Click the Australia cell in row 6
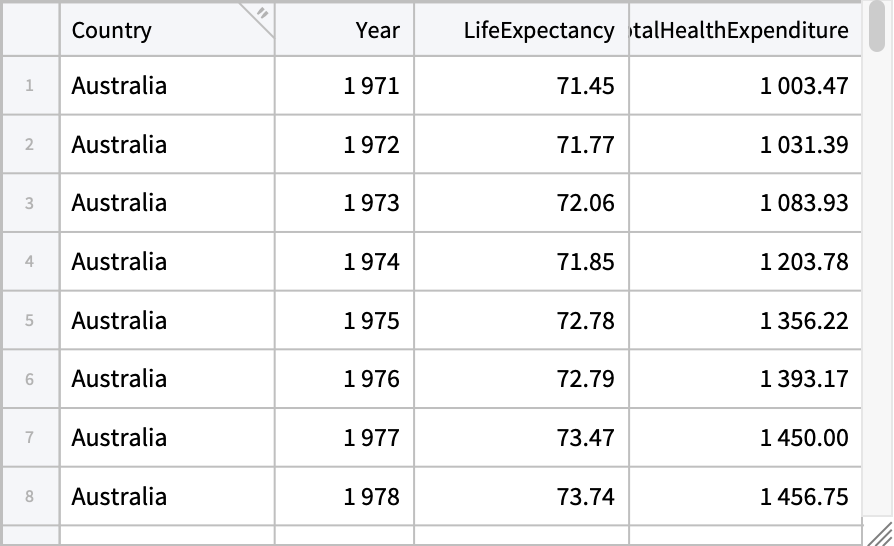Image resolution: width=894 pixels, height=546 pixels. click(x=167, y=379)
